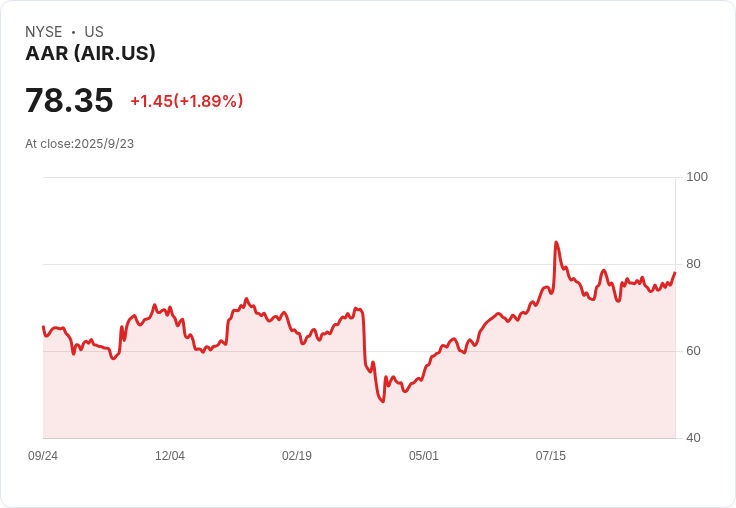The height and width of the screenshot is (508, 736).
Task: Click the highest peak of the price line
Action: [x=556, y=242]
